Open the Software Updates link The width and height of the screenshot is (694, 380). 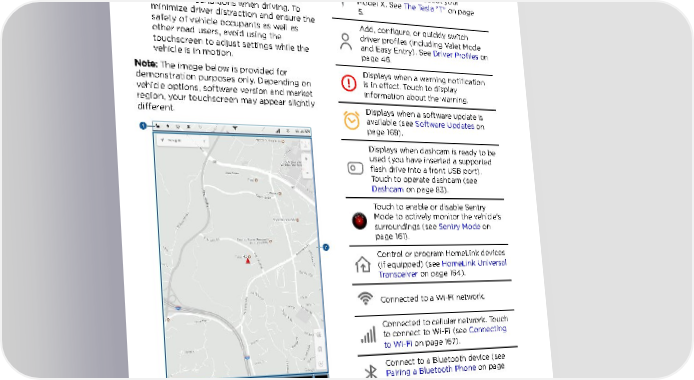[444, 125]
